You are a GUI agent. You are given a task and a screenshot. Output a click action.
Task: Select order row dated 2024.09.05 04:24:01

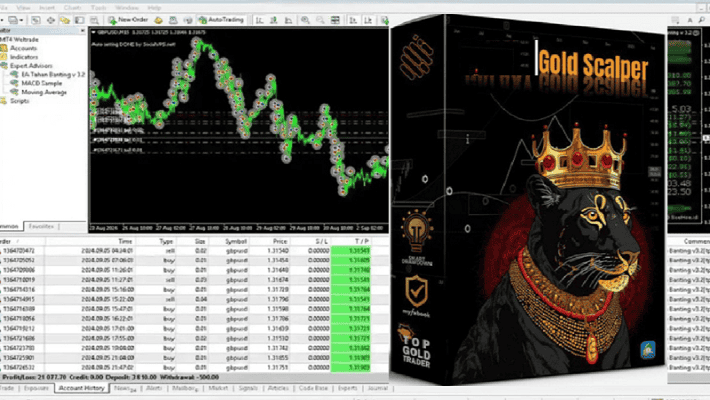(194, 251)
